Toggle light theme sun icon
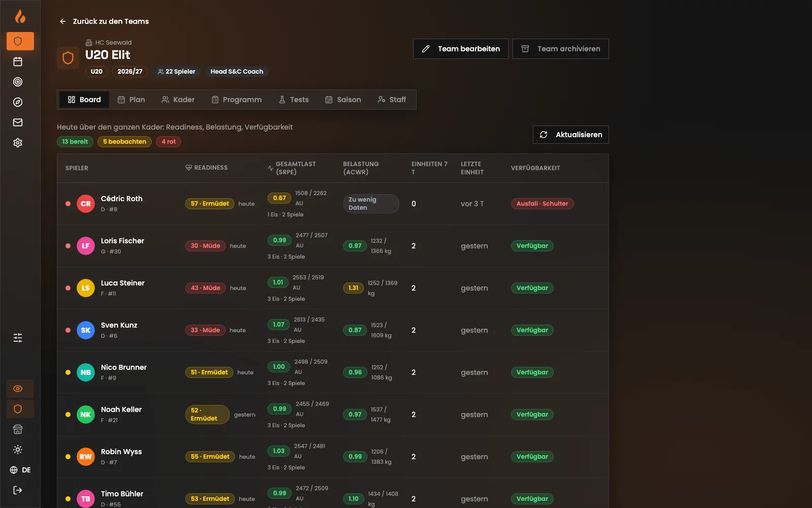Viewport: 812px width, 508px height. point(18,450)
